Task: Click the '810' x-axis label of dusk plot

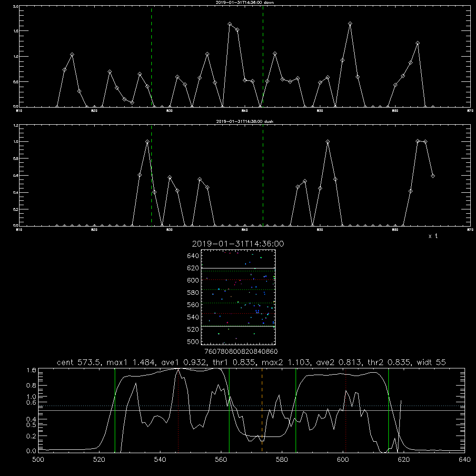Action: tap(19, 230)
